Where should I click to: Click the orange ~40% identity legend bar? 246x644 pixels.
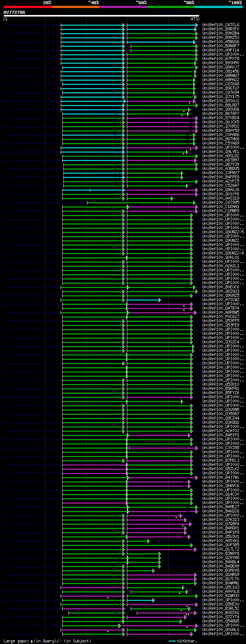[x=75, y=7]
